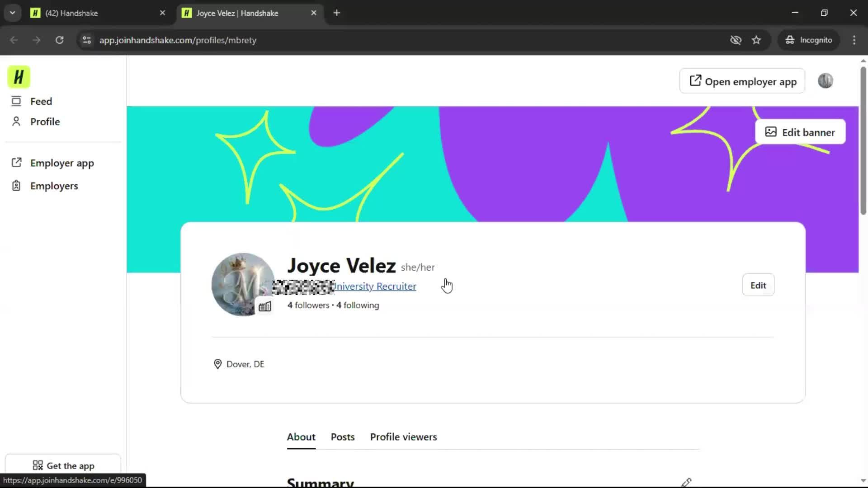Click the Incognito indicator
Screen dimensions: 868x488
pos(808,40)
